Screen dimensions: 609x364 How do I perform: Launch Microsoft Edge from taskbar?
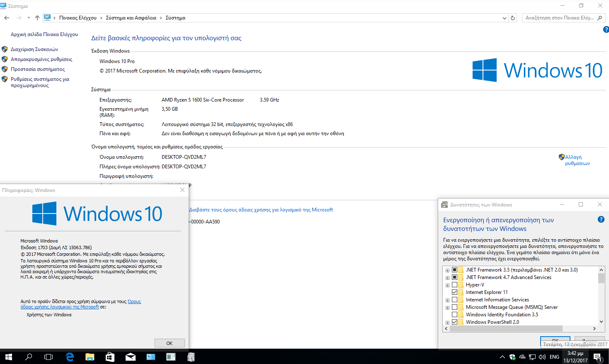click(x=70, y=357)
